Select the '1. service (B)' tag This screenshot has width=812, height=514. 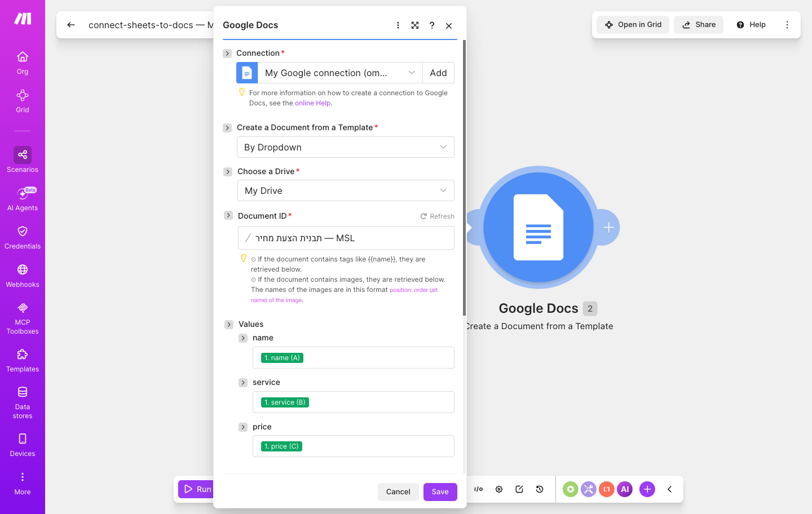click(285, 402)
